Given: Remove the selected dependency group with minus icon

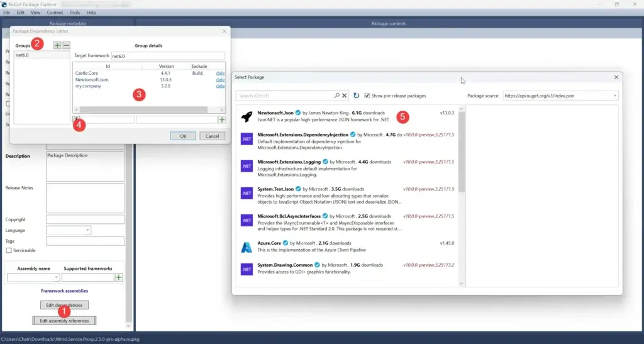Looking at the screenshot, I should click(66, 45).
